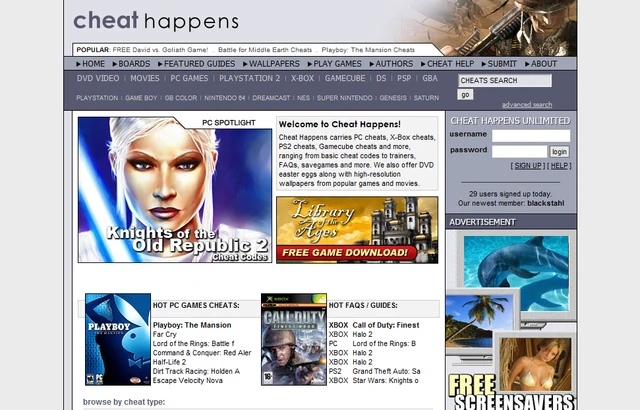
Task: Open Battle for Middle Earth Cheats link
Action: [x=265, y=50]
